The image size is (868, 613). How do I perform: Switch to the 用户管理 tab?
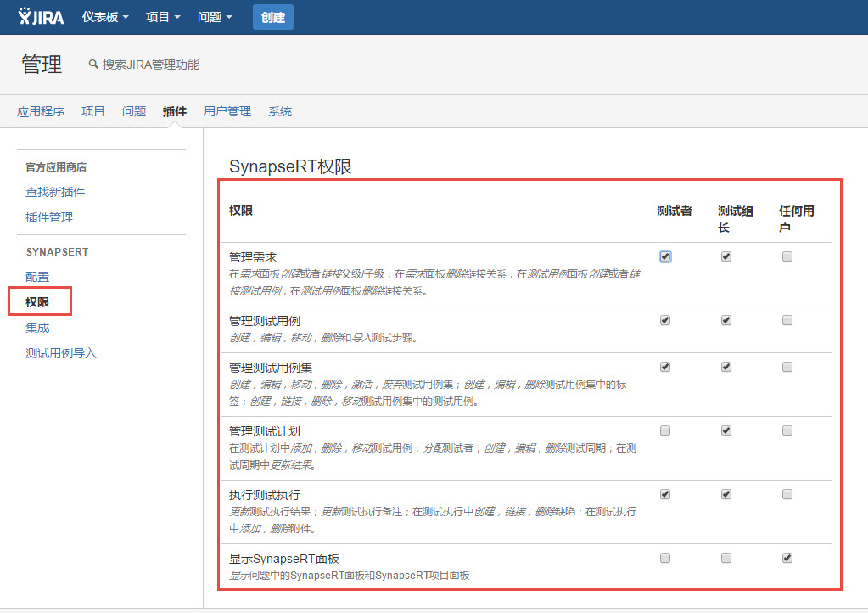click(x=227, y=111)
